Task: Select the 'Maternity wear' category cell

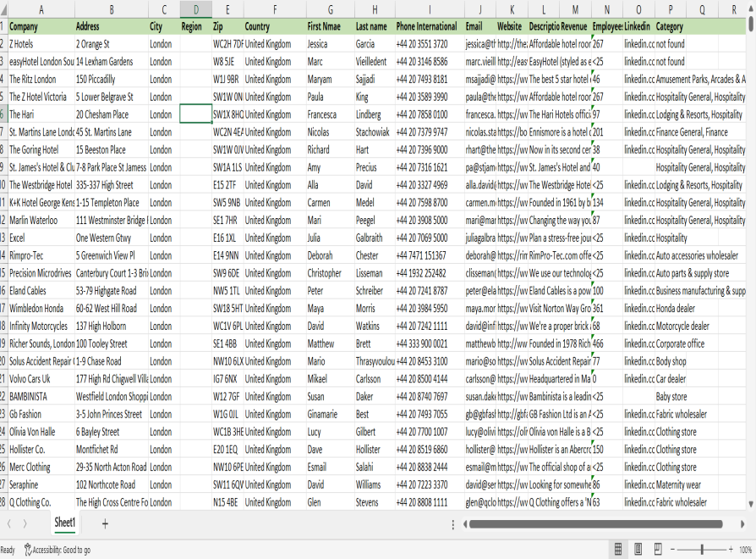Action: 671,485
